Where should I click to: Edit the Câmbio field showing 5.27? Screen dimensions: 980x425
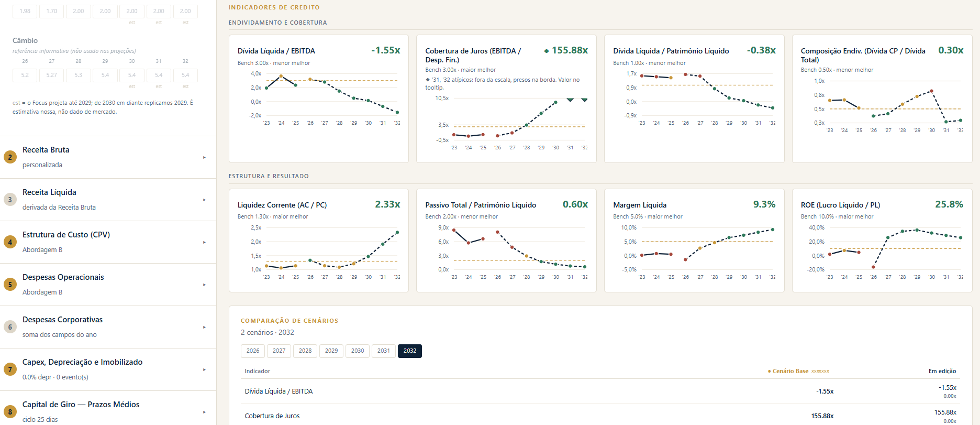coord(52,75)
